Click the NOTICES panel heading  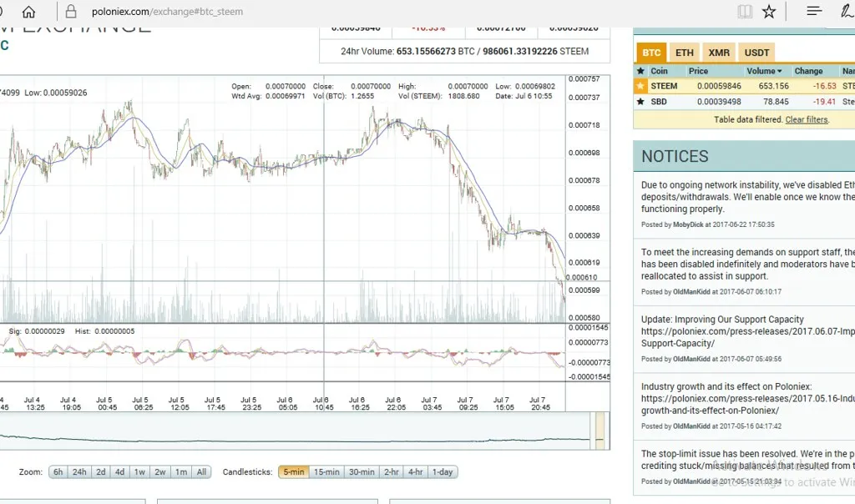click(x=675, y=156)
